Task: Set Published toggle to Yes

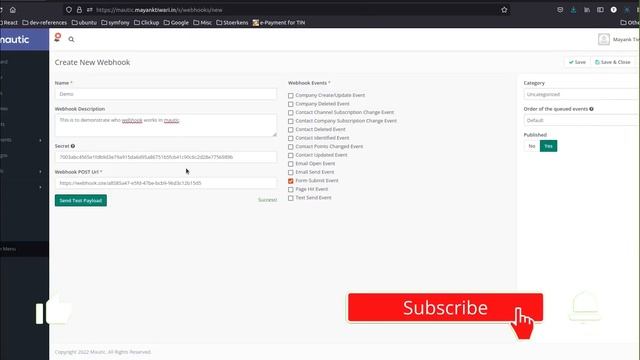Action: coord(548,146)
